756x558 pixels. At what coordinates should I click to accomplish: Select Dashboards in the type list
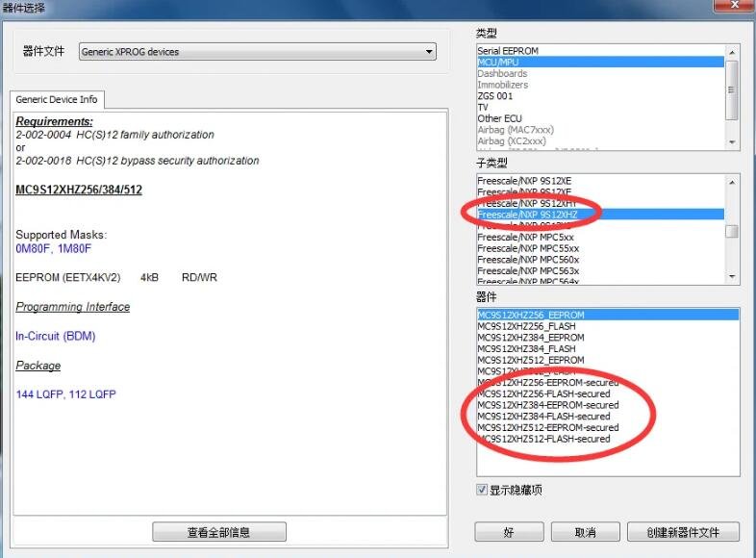tap(502, 73)
